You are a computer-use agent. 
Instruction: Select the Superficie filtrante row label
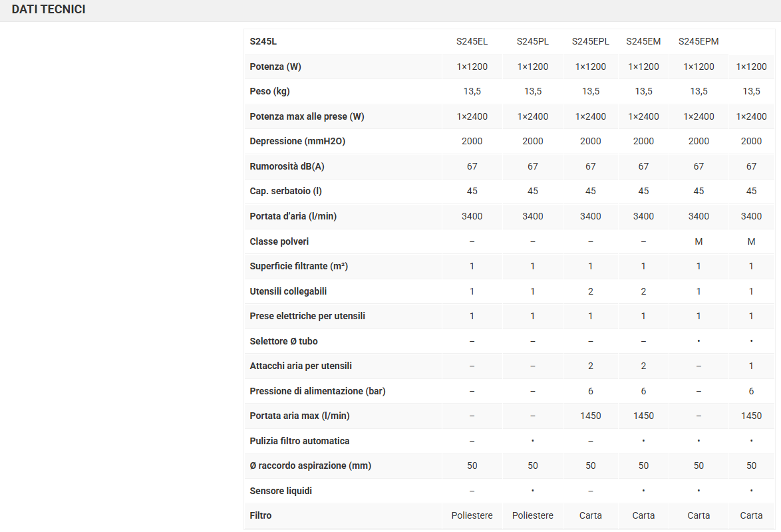click(x=299, y=266)
